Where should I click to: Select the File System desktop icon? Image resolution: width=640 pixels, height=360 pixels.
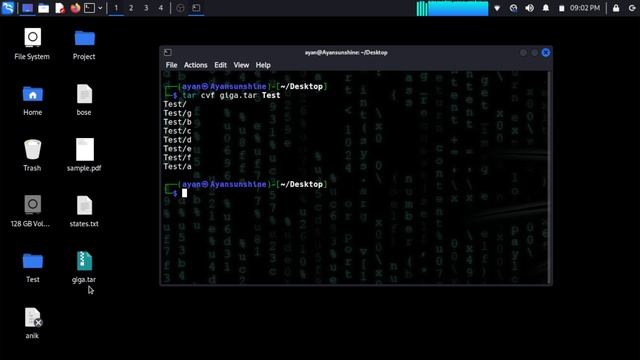coord(32,44)
